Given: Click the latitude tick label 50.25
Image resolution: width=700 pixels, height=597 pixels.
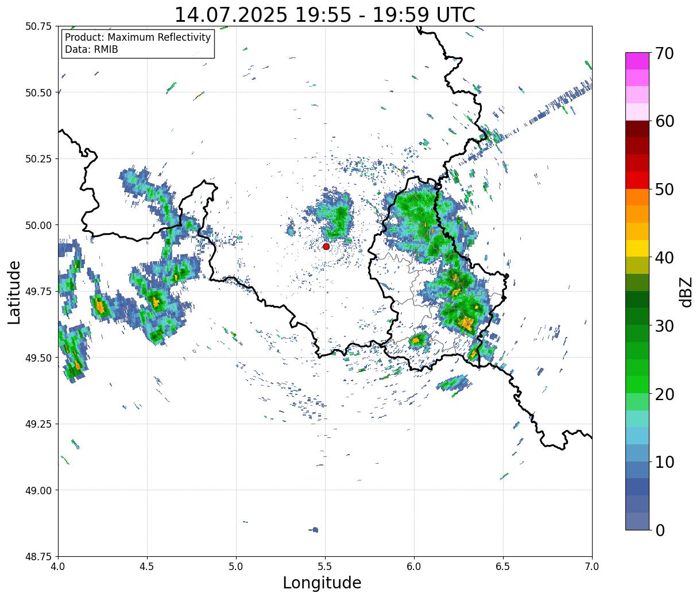Looking at the screenshot, I should (x=38, y=159).
